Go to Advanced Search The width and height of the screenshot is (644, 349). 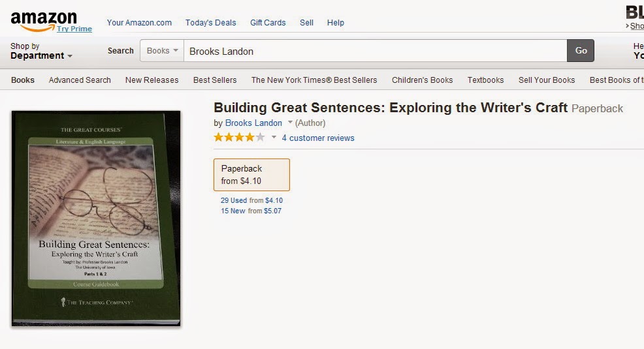point(80,80)
